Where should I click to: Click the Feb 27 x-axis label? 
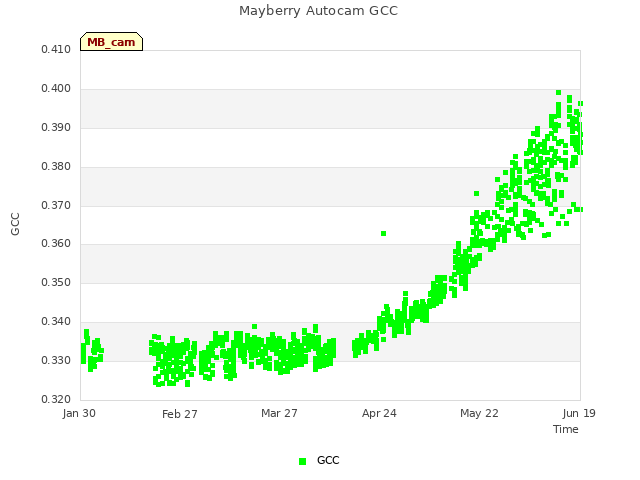pyautogui.click(x=180, y=414)
